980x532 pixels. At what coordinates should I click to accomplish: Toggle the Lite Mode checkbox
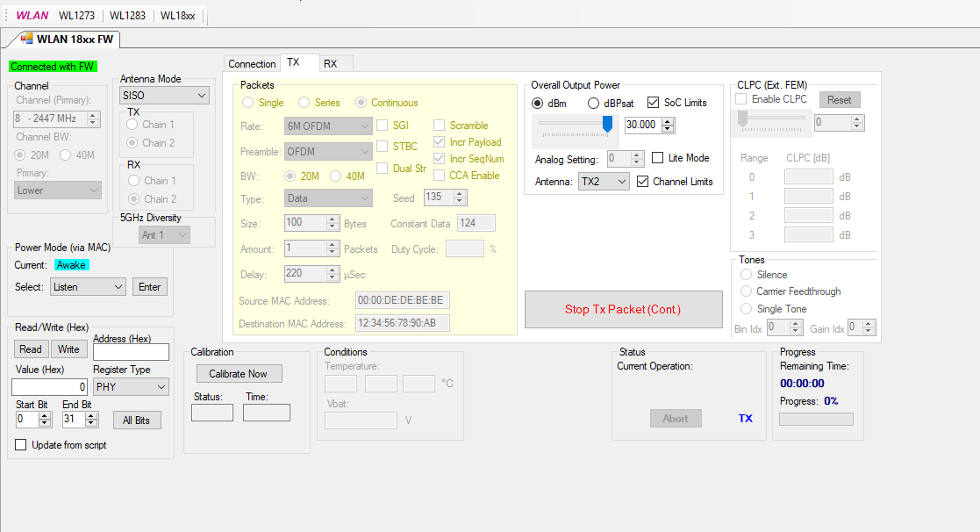(657, 158)
